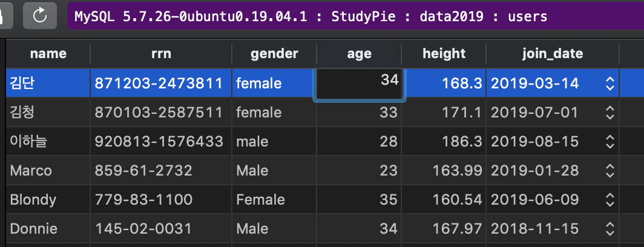
Task: Sort by the name column header
Action: (48, 54)
